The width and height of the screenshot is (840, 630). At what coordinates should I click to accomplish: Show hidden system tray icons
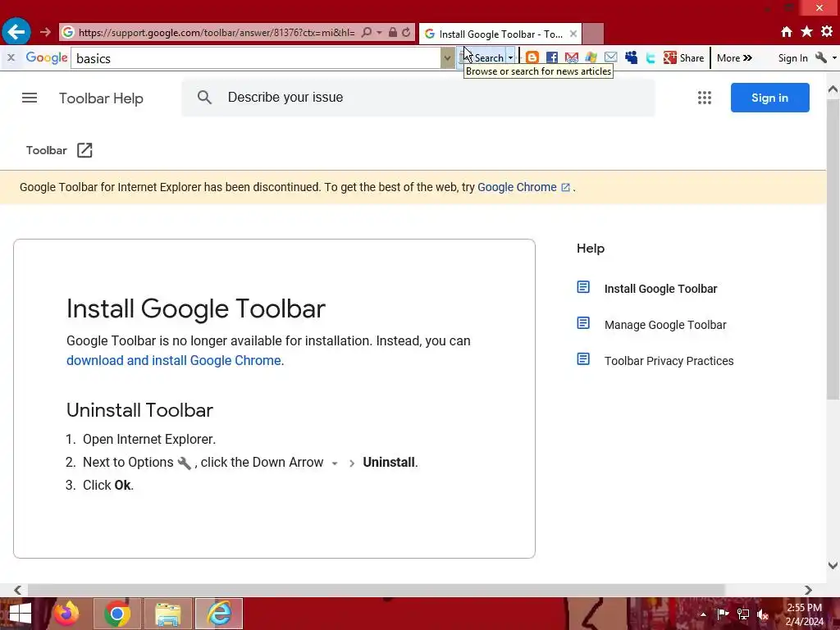703,614
